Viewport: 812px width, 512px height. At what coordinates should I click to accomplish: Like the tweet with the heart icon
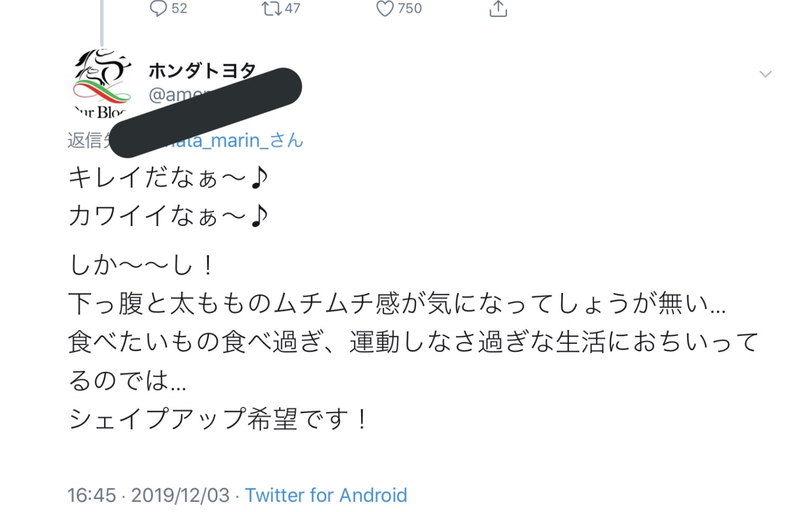pyautogui.click(x=385, y=8)
